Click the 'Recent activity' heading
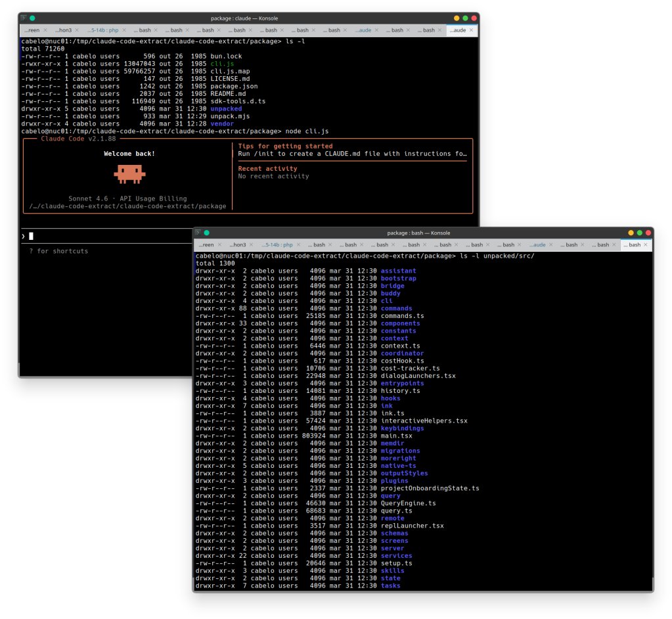672x619 pixels. (x=267, y=168)
